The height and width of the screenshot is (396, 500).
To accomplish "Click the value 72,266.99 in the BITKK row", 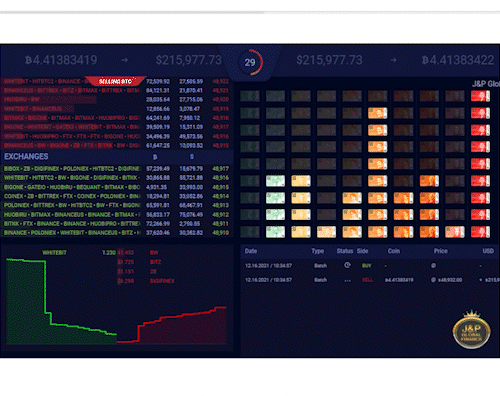I will pos(158,224).
